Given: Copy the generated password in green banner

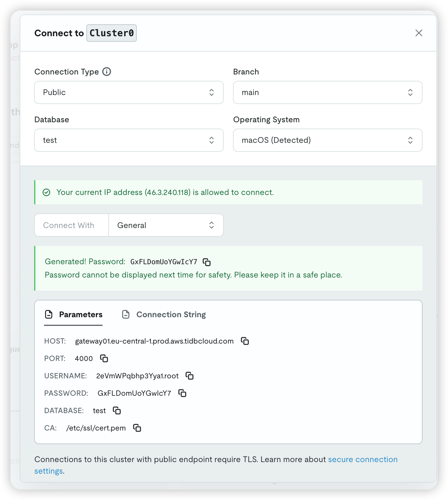Looking at the screenshot, I should pyautogui.click(x=207, y=262).
